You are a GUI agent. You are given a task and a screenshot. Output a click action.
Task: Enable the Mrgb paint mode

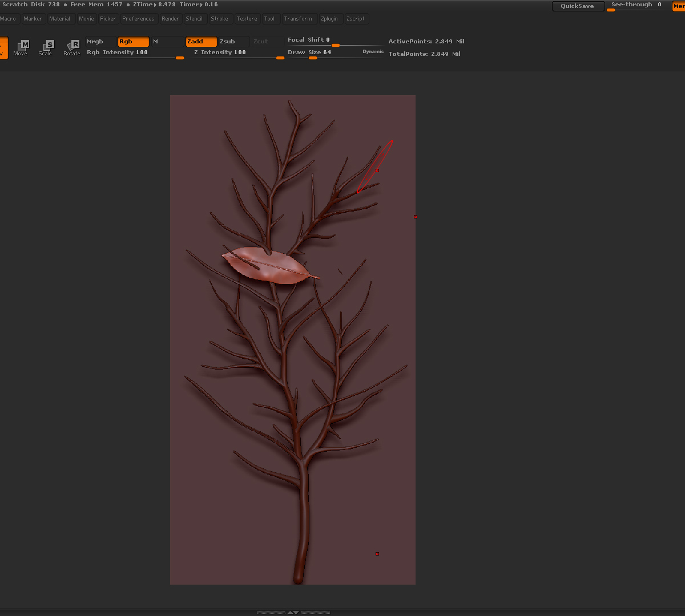pos(100,42)
